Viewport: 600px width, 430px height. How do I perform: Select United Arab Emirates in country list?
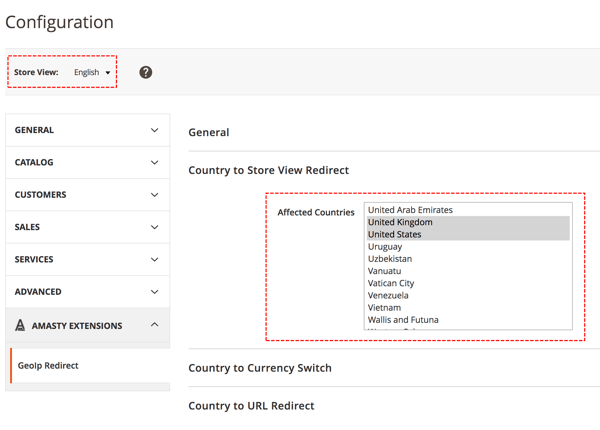pyautogui.click(x=410, y=210)
